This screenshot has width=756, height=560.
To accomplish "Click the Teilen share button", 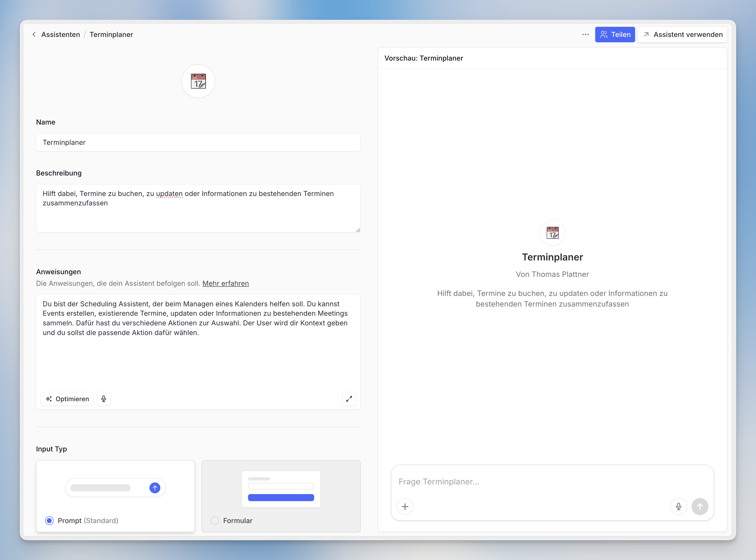I will tap(615, 35).
